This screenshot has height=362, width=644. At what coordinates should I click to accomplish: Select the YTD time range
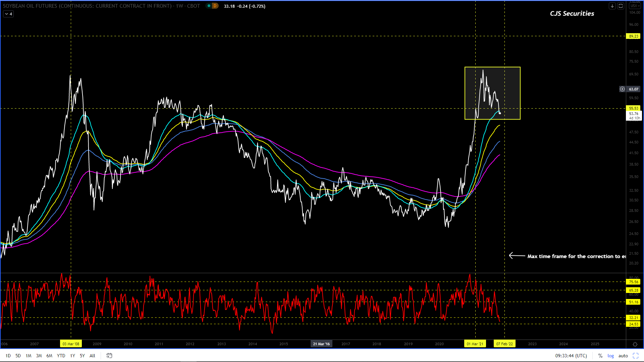(61, 356)
